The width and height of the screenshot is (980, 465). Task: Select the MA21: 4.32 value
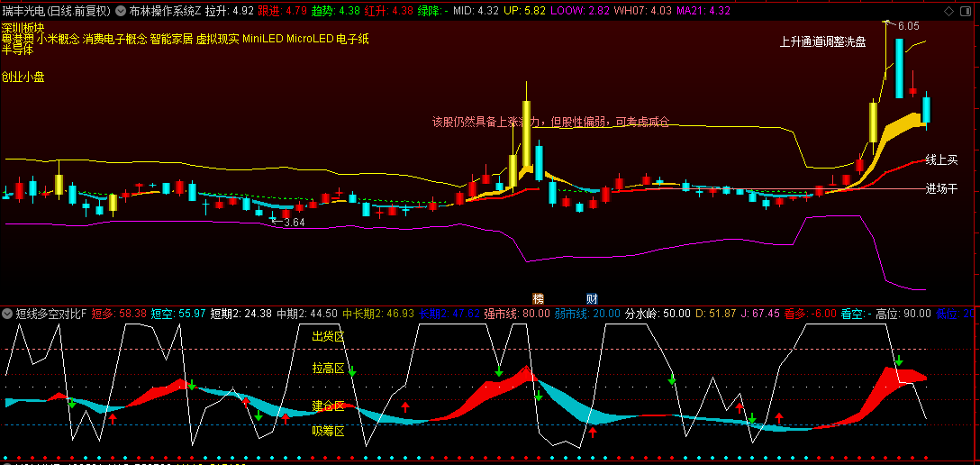pyautogui.click(x=703, y=11)
